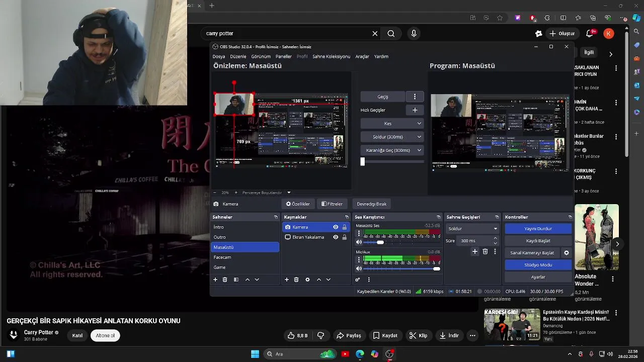The image size is (644, 362).
Task: Open the Dosya menu in OBS
Action: click(219, 56)
